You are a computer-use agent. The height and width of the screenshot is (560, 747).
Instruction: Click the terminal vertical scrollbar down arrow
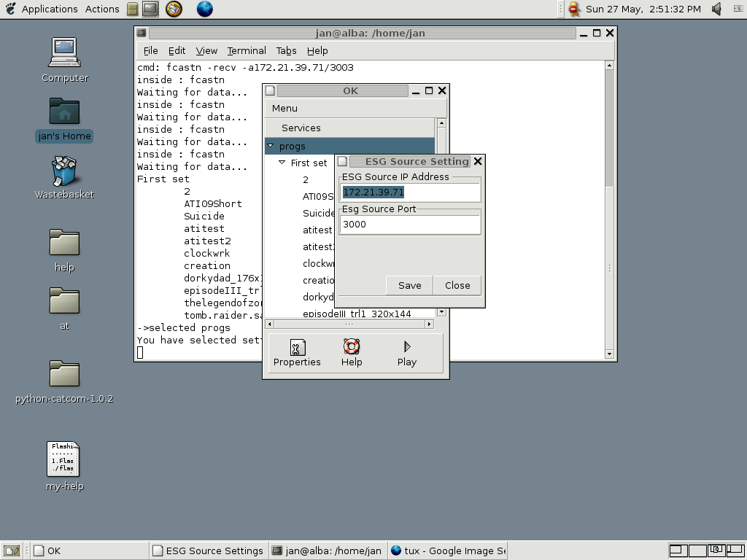click(x=610, y=354)
